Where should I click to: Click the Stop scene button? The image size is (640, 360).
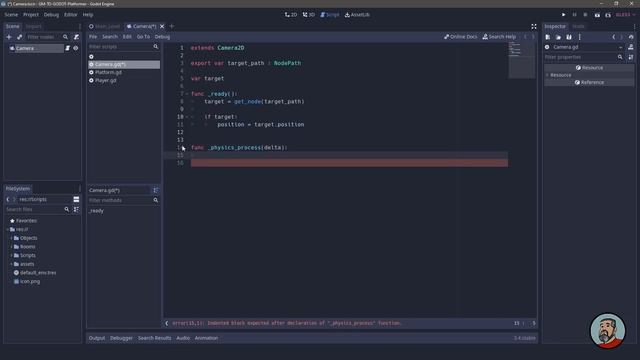(585, 15)
